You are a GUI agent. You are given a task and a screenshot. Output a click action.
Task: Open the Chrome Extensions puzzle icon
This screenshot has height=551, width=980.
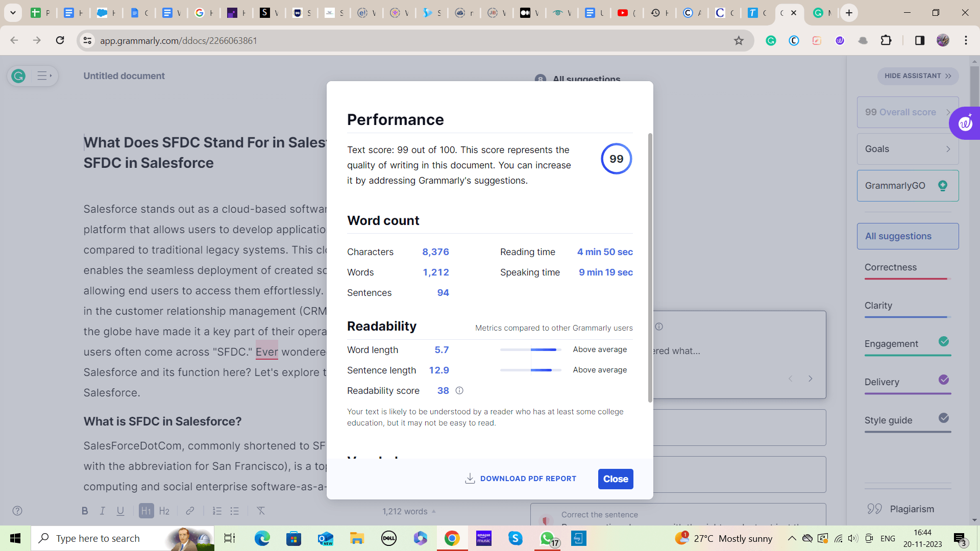[x=886, y=41]
